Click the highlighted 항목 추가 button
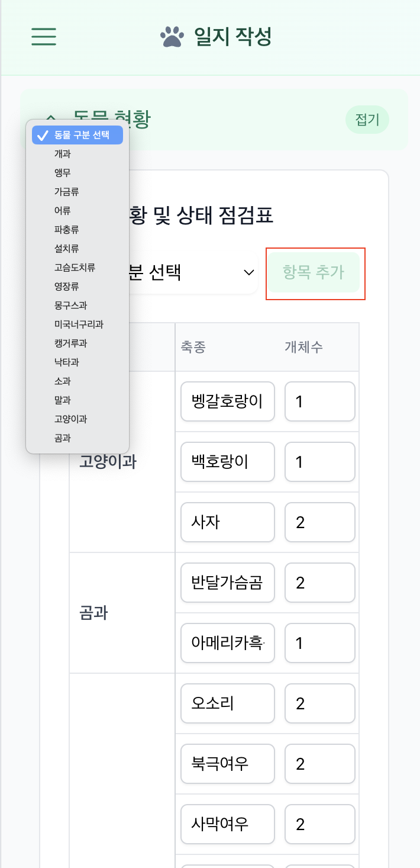Viewport: 420px width, 868px height. click(x=315, y=273)
